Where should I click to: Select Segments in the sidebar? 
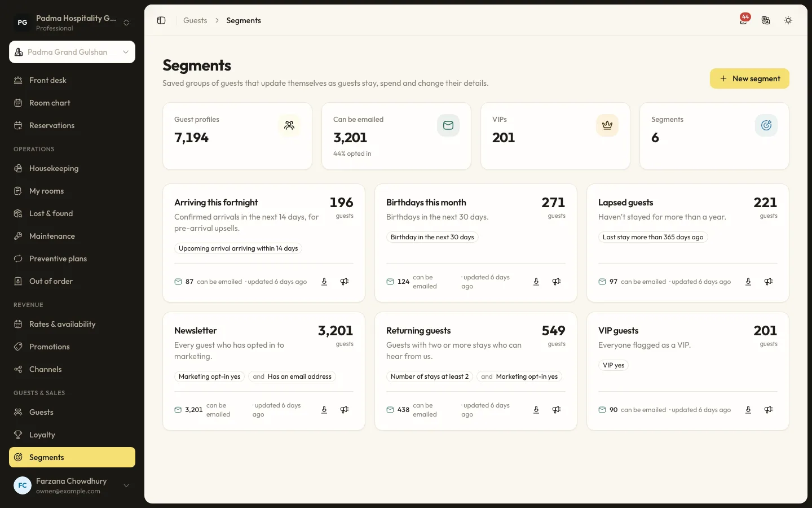point(72,457)
